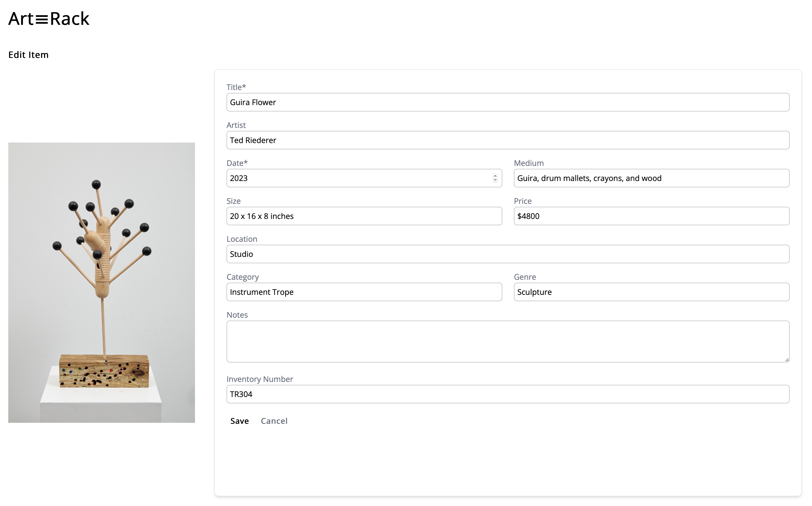The width and height of the screenshot is (812, 506).
Task: Click the Size label
Action: [x=233, y=201]
